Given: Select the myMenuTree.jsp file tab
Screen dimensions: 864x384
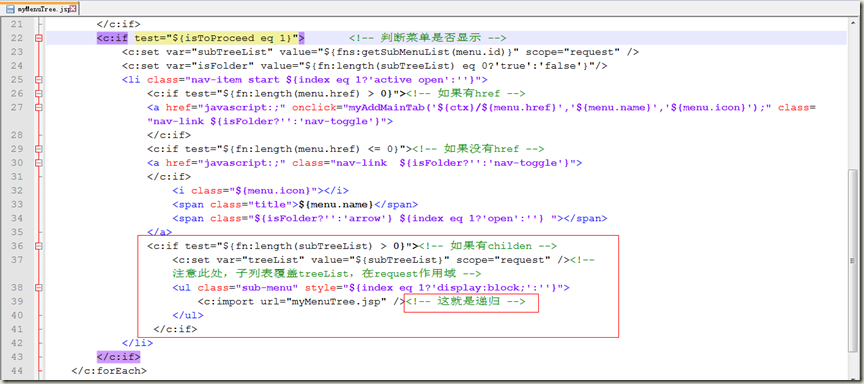Looking at the screenshot, I should [x=42, y=9].
